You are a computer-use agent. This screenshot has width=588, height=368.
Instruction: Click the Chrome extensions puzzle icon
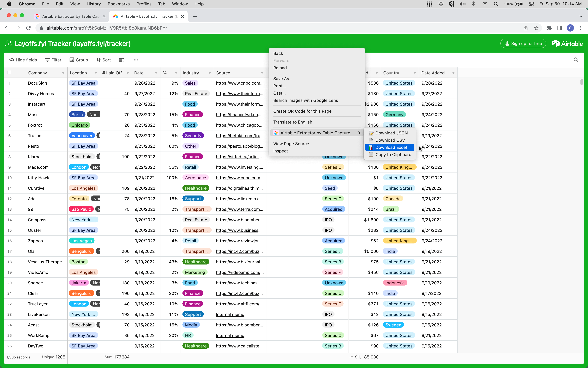549,28
